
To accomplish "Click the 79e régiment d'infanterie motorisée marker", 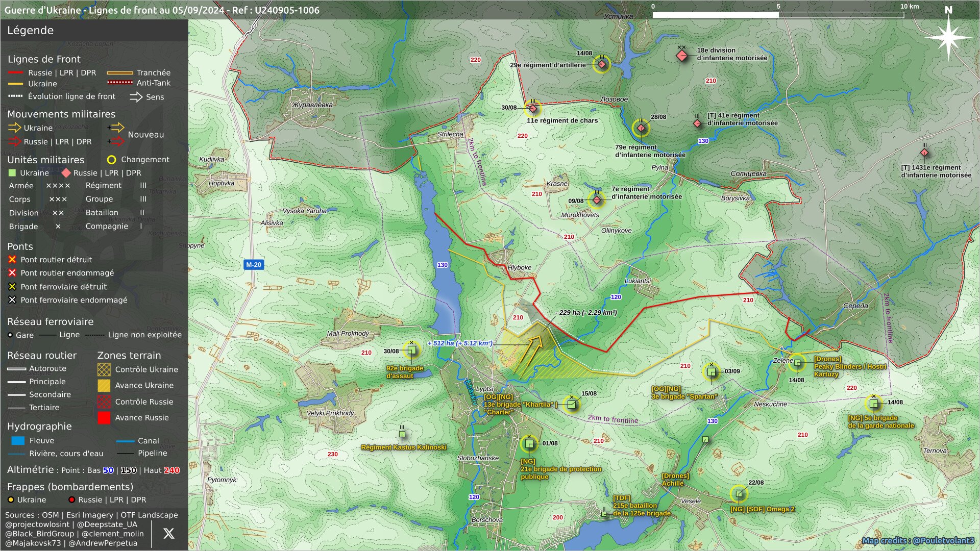I will tap(641, 128).
